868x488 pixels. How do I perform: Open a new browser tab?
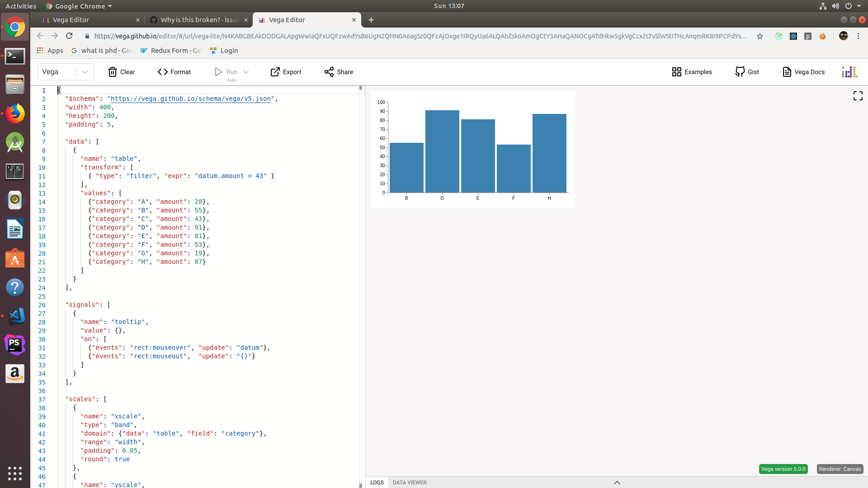click(371, 20)
